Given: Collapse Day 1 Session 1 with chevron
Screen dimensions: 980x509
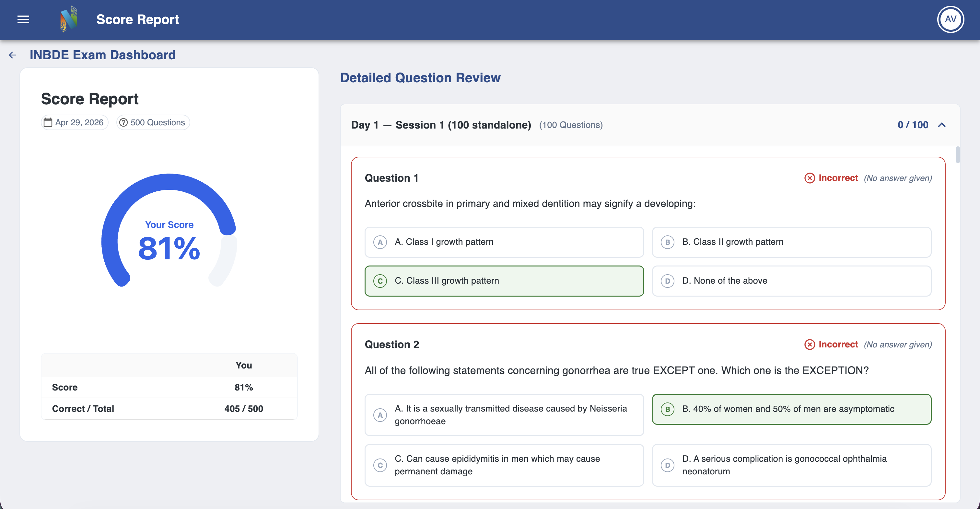Looking at the screenshot, I should tap(941, 125).
